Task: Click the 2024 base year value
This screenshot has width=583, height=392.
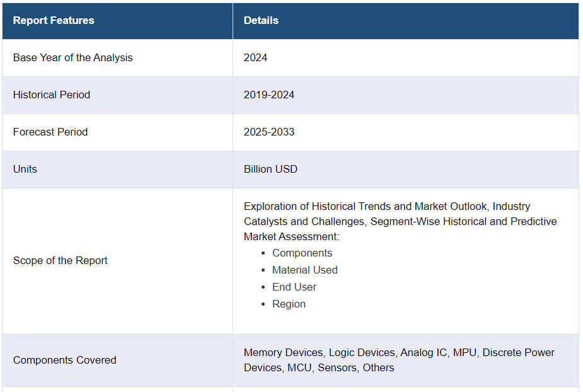Action: tap(255, 57)
